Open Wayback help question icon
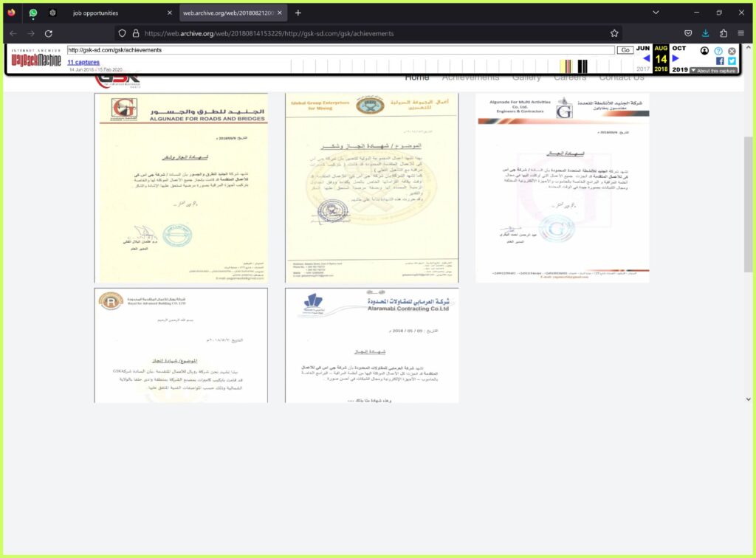This screenshot has height=558, width=756. pos(718,51)
